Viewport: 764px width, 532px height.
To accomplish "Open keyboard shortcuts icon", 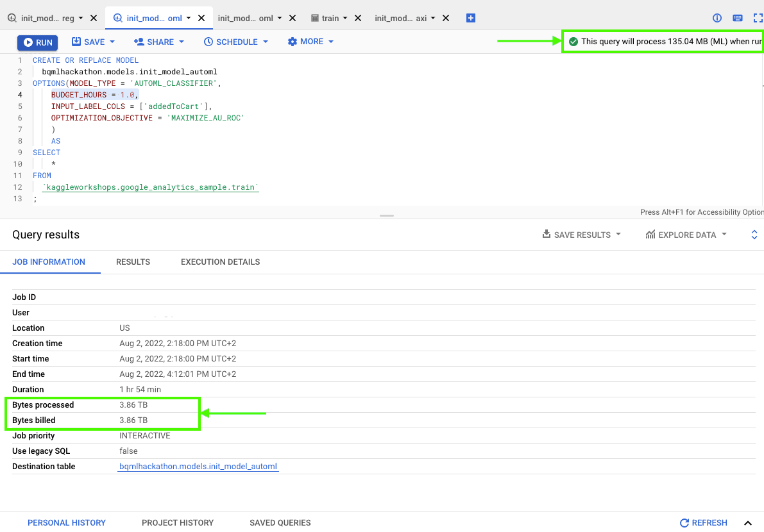I will pos(738,18).
